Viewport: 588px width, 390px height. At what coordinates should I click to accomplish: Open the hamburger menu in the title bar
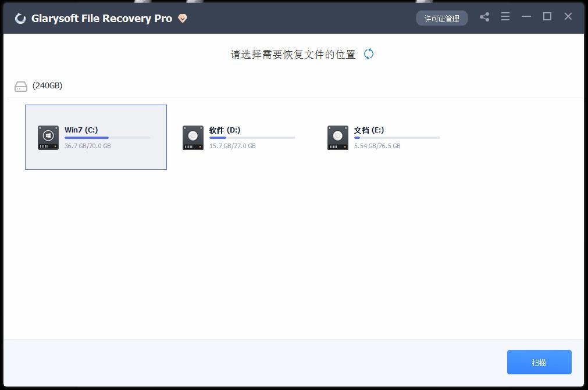pyautogui.click(x=505, y=17)
